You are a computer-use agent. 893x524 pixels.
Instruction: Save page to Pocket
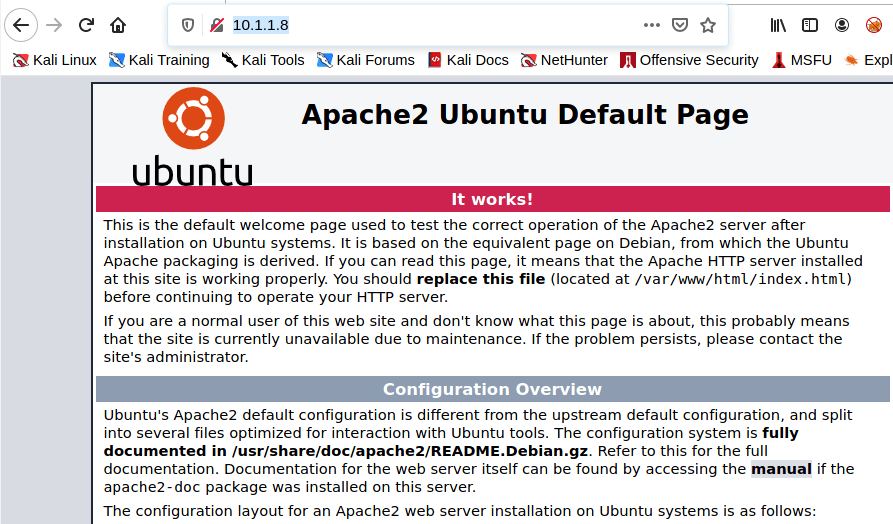click(x=679, y=25)
